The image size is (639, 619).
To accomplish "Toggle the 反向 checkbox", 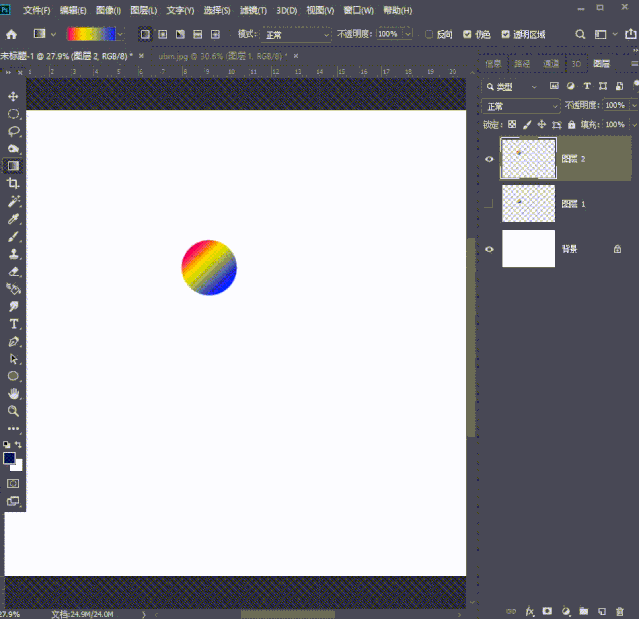I will [x=430, y=34].
